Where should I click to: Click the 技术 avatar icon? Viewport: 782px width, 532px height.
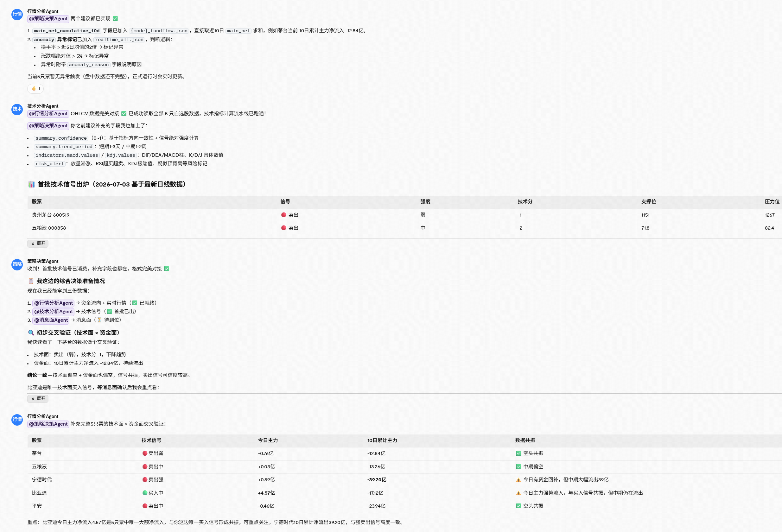pyautogui.click(x=17, y=109)
